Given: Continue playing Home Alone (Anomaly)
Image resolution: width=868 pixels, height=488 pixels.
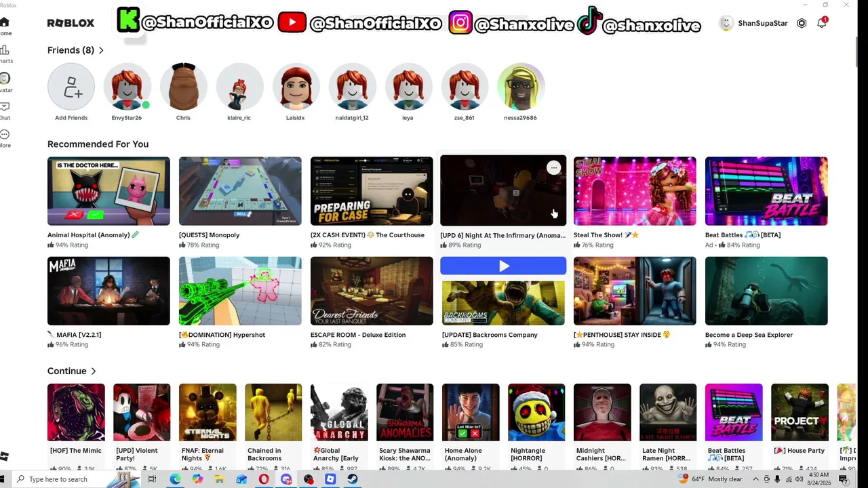Looking at the screenshot, I should pyautogui.click(x=471, y=412).
